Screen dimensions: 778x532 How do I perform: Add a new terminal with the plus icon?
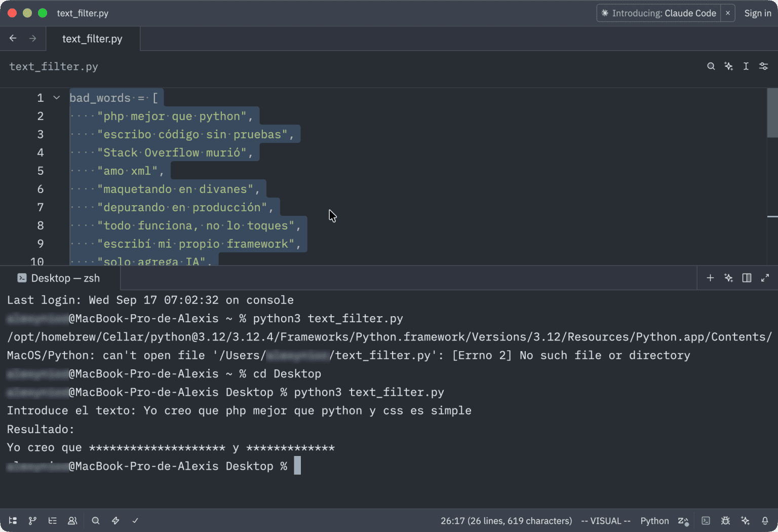click(710, 278)
